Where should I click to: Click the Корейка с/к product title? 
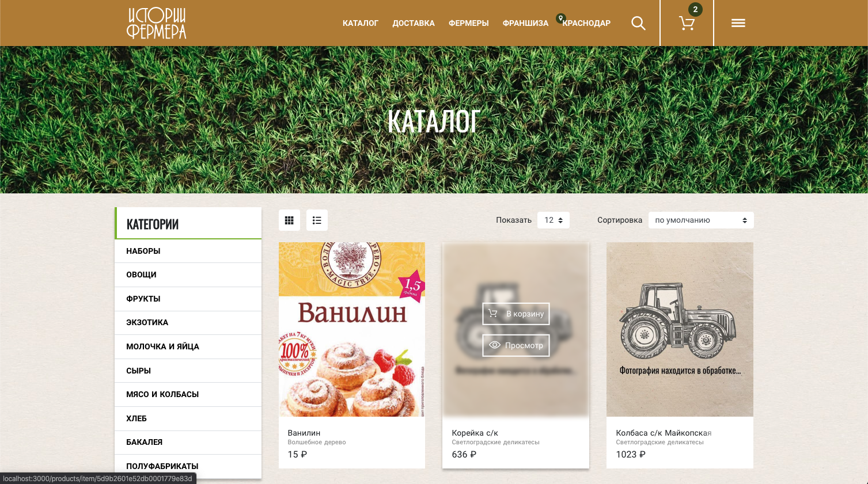pos(475,433)
